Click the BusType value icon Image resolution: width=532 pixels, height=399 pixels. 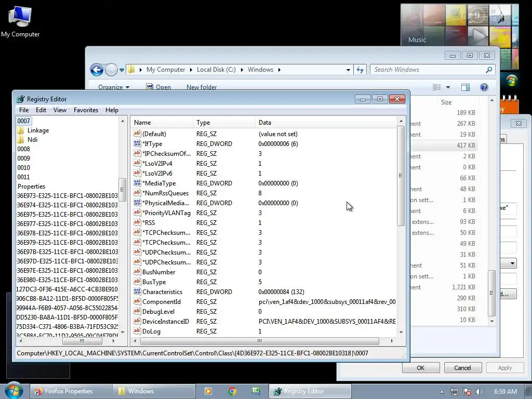point(137,282)
